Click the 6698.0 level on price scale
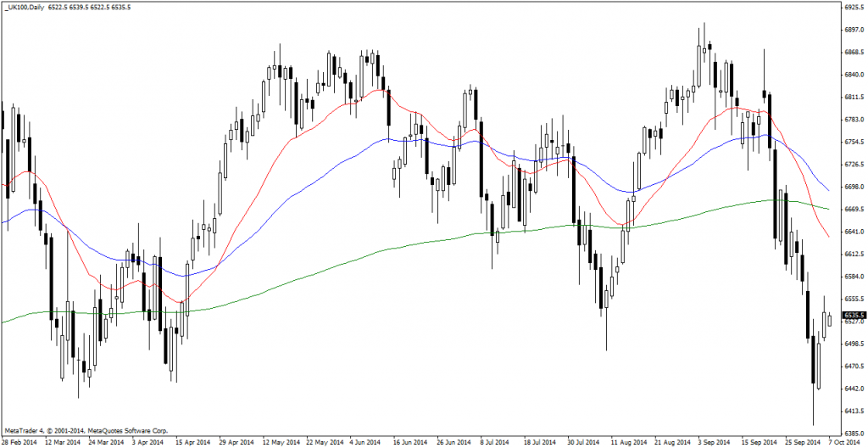 click(850, 187)
